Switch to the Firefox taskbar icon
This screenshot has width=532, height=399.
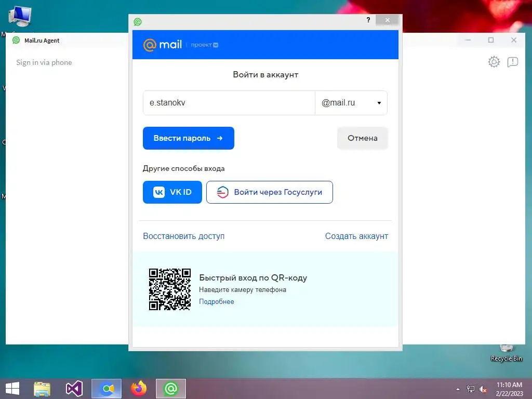(138, 389)
